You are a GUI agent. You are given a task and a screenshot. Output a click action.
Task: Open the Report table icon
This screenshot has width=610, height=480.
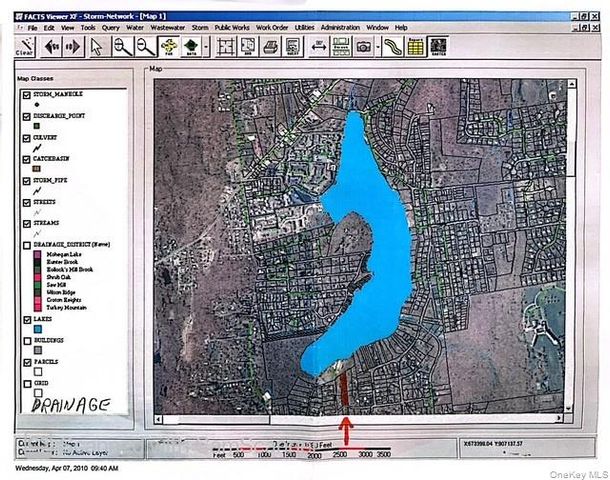click(x=415, y=46)
